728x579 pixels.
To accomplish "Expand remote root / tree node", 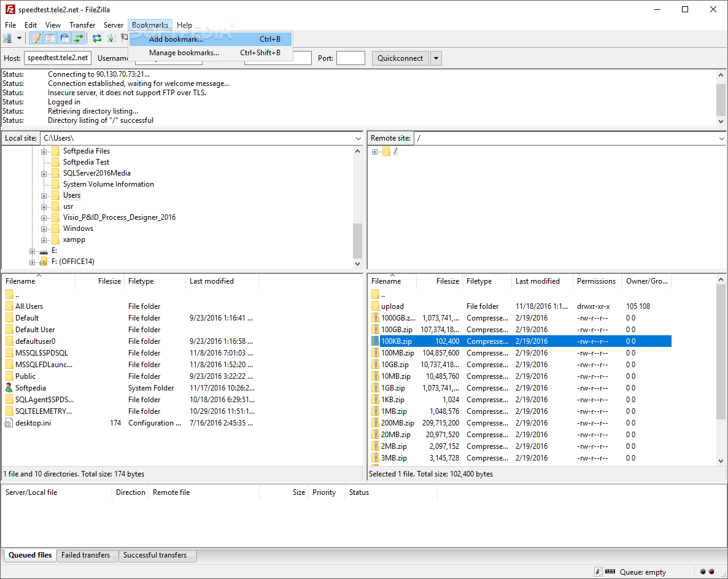I will click(x=374, y=152).
